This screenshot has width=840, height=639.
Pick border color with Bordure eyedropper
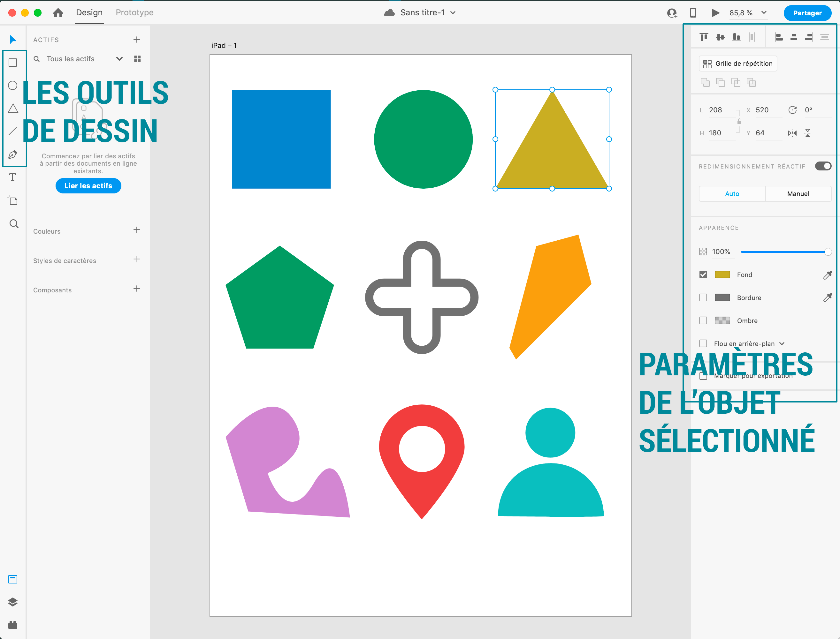pos(828,297)
